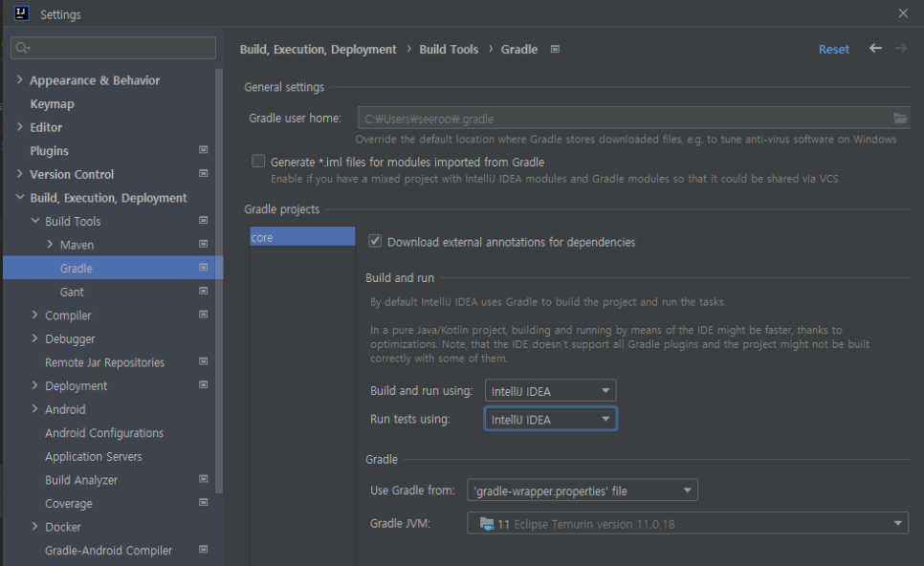Viewport: 924px width, 566px height.
Task: Go forward with the right arrow
Action: point(900,49)
